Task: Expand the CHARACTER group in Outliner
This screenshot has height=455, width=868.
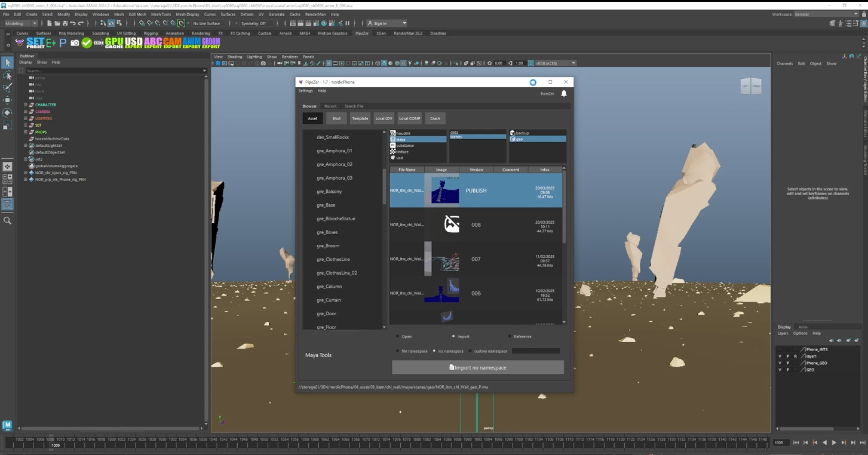Action: tap(26, 105)
